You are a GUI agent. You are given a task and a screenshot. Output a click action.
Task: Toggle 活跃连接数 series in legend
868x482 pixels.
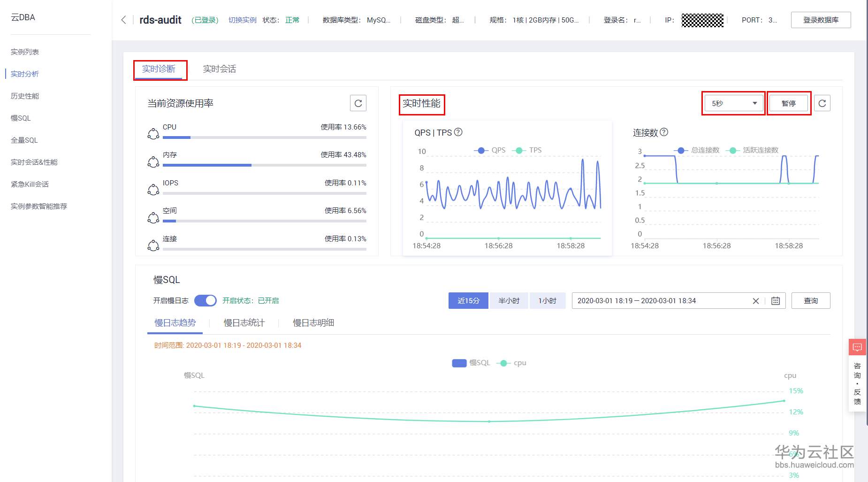pos(752,150)
